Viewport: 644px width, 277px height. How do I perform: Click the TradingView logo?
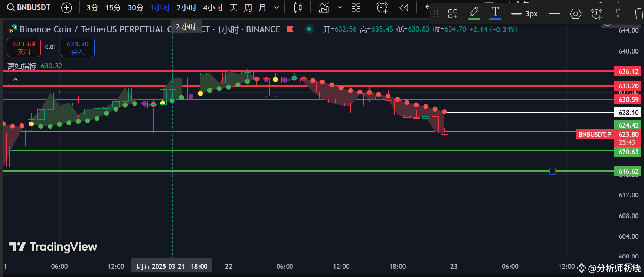coord(53,247)
